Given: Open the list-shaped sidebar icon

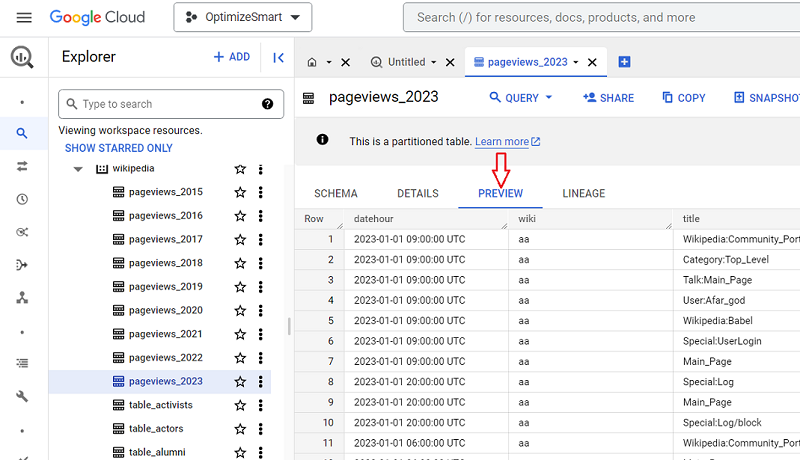Looking at the screenshot, I should [22, 363].
